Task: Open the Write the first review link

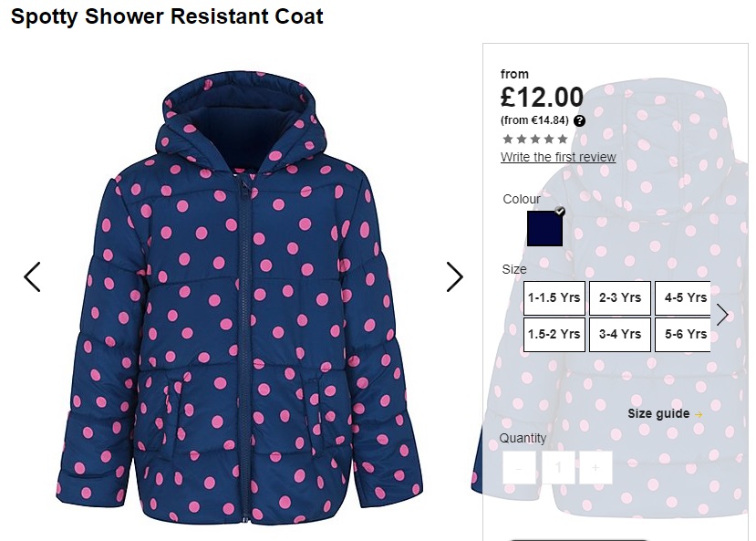Action: [558, 157]
